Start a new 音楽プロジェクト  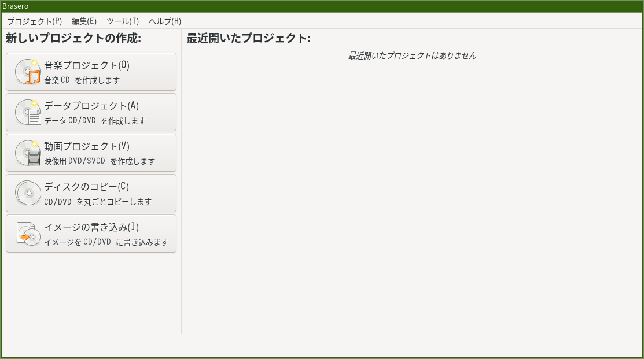click(91, 71)
